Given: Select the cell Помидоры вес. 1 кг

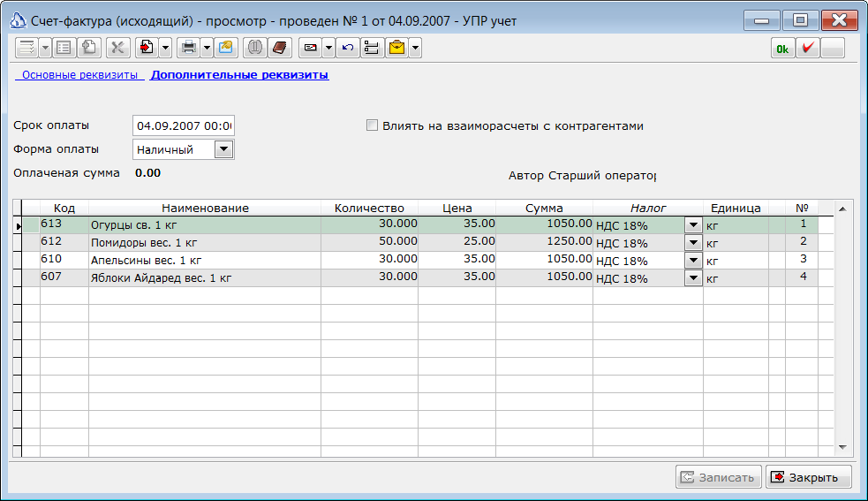Looking at the screenshot, I should pos(205,243).
